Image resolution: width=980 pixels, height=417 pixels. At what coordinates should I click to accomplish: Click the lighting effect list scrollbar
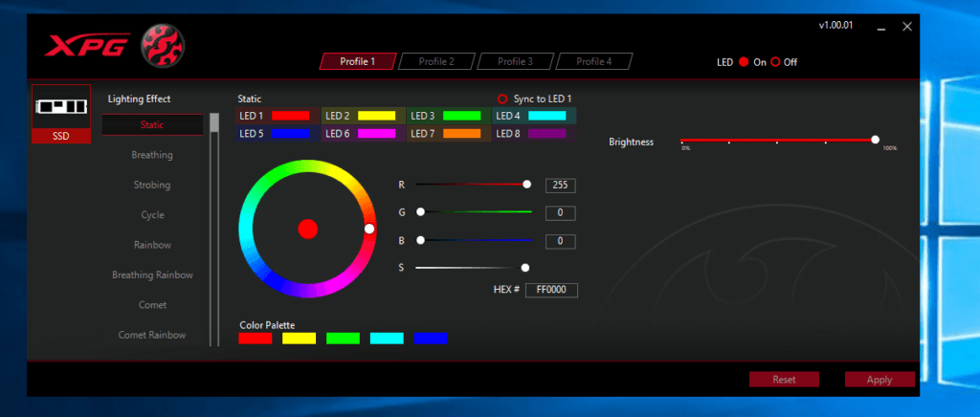214,122
